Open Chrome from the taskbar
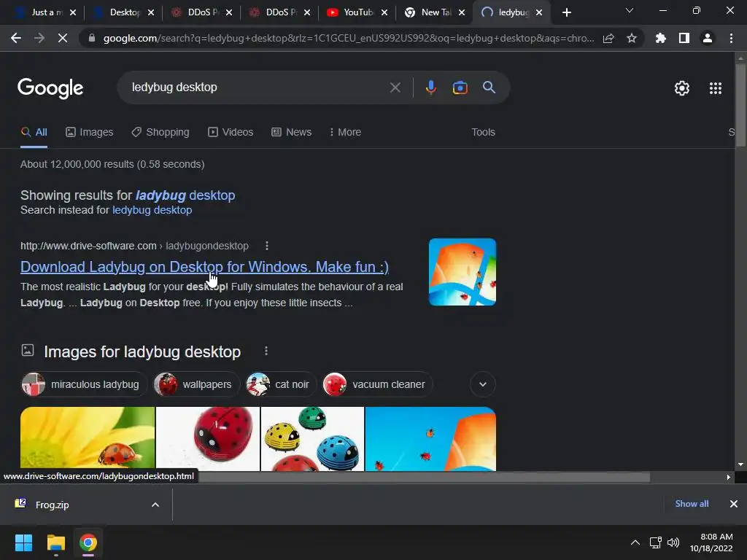The width and height of the screenshot is (747, 560). pyautogui.click(x=88, y=542)
